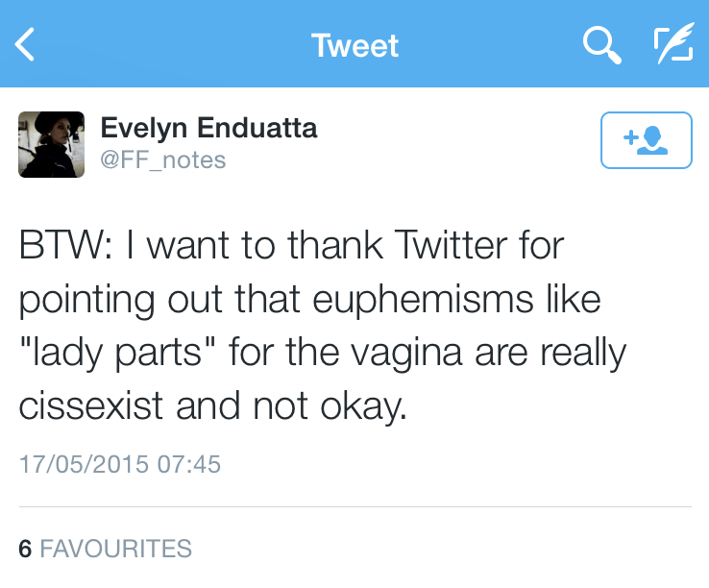This screenshot has width=709, height=588.
Task: Follow Evelyn Enduatta with the add-user button
Action: click(646, 140)
